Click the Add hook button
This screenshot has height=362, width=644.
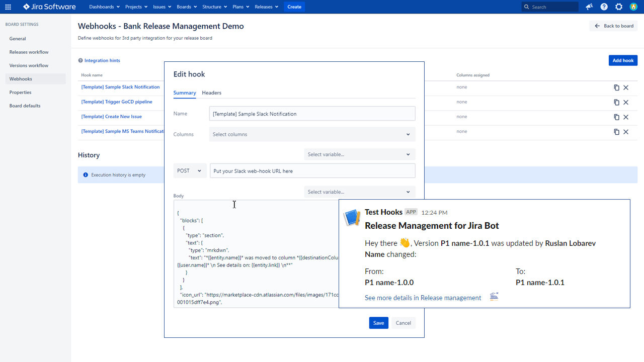coord(623,60)
